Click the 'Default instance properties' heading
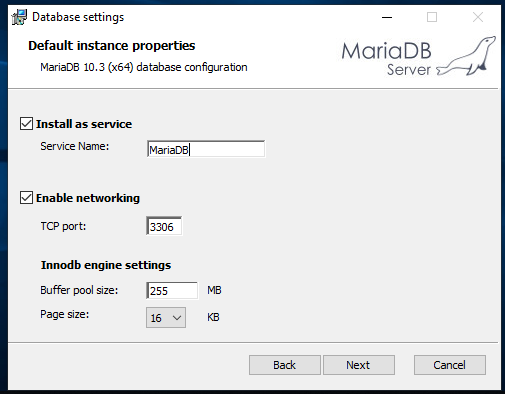This screenshot has height=394, width=505. coord(112,46)
